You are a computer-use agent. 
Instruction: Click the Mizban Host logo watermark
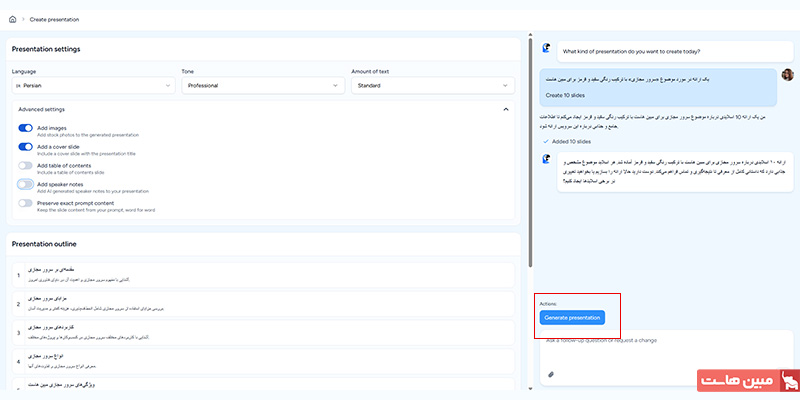click(x=745, y=380)
